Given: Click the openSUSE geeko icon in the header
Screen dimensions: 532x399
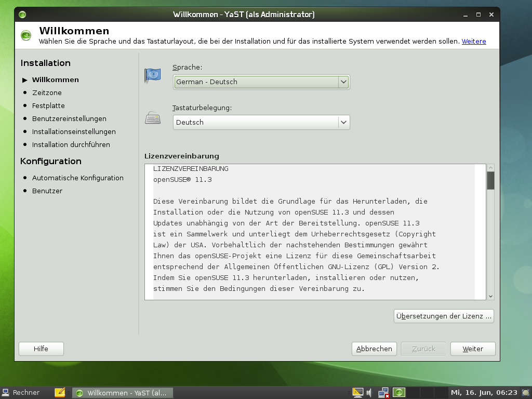Looking at the screenshot, I should pyautogui.click(x=25, y=35).
